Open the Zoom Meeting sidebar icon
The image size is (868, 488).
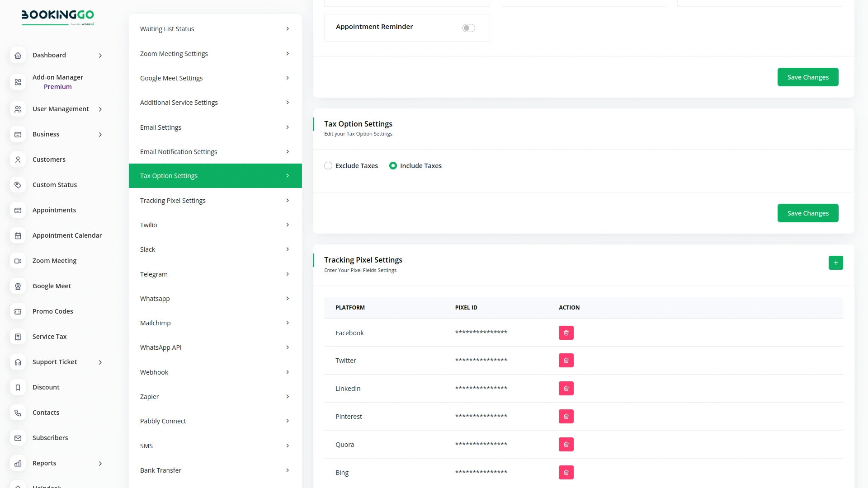18,261
